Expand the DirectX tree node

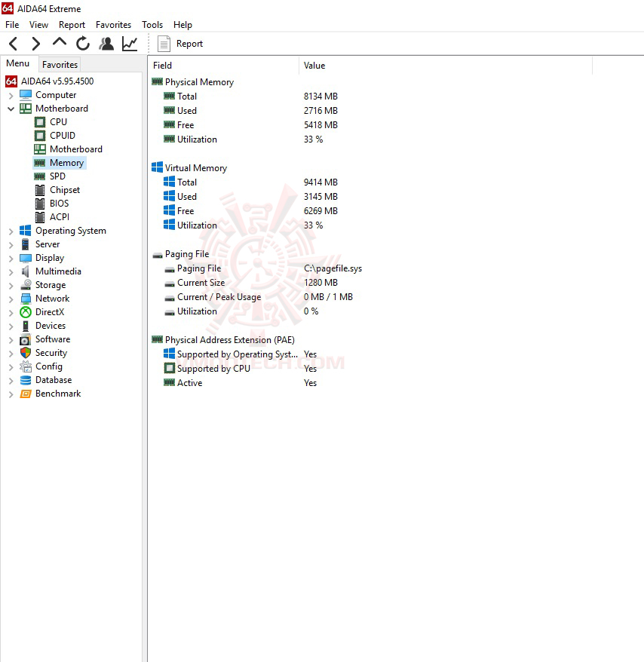click(x=11, y=313)
